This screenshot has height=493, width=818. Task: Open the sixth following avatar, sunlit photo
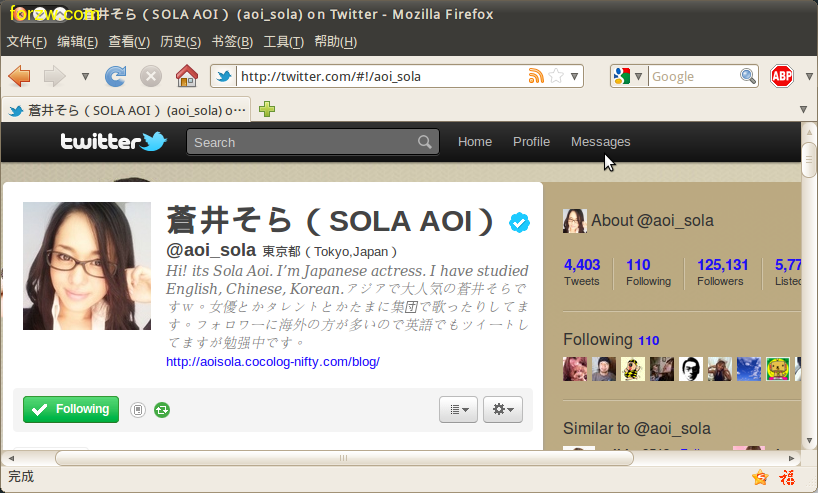click(x=719, y=369)
